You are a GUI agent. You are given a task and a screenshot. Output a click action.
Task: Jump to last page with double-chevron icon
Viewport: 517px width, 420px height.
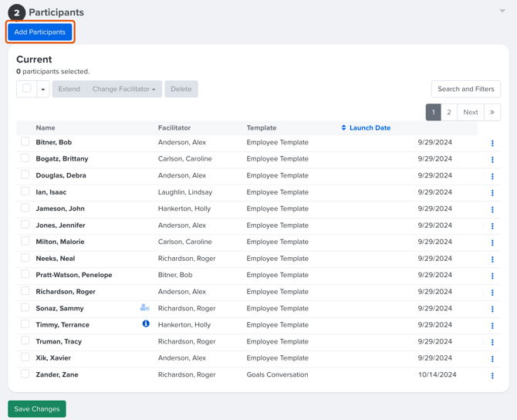[492, 112]
